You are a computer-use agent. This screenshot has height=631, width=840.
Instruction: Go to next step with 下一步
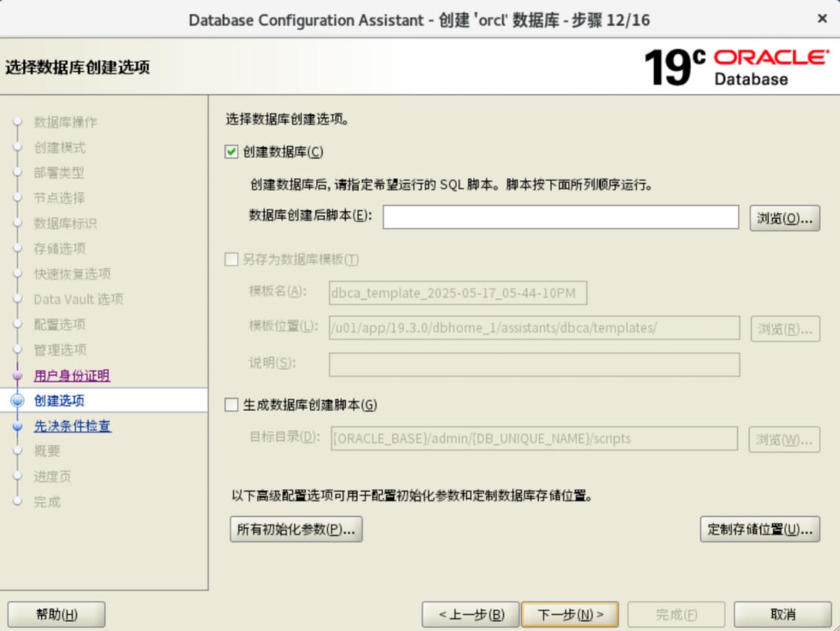570,615
